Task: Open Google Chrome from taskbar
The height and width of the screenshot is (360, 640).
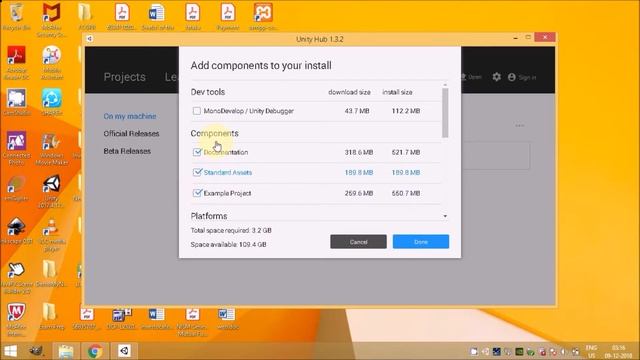Action: 95,351
